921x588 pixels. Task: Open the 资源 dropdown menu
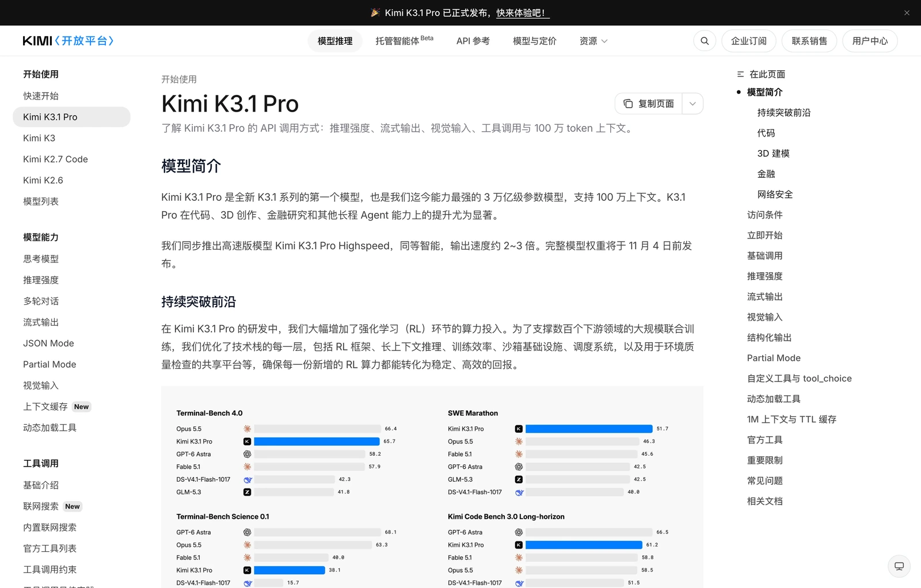coord(593,41)
